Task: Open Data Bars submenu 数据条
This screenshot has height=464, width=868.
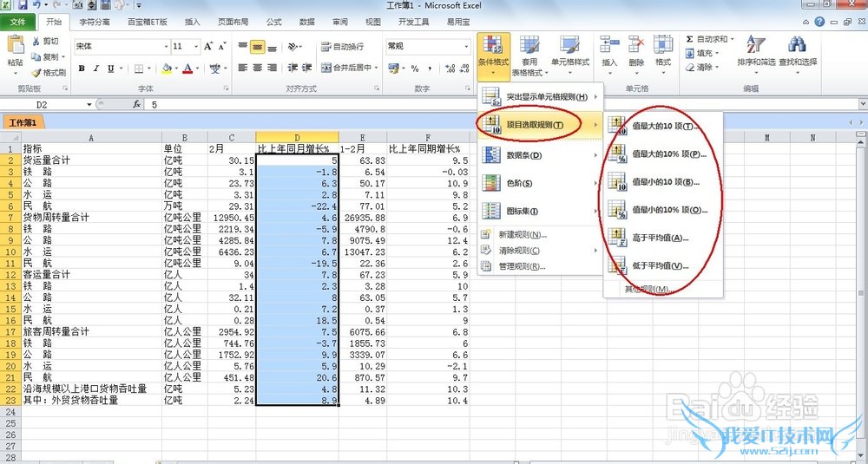Action: tap(540, 155)
